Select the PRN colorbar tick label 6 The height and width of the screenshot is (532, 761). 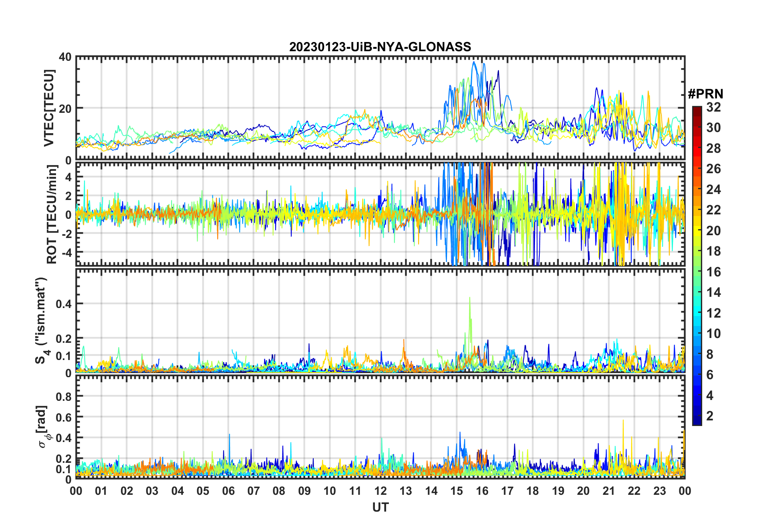click(x=710, y=375)
